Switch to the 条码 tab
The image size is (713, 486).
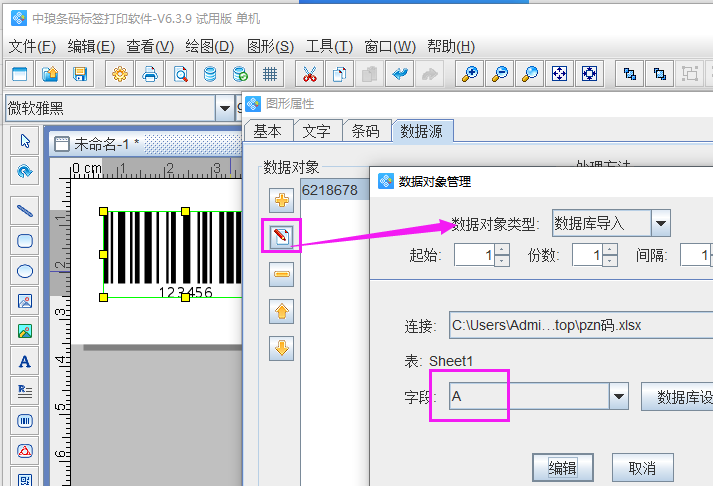[x=365, y=131]
